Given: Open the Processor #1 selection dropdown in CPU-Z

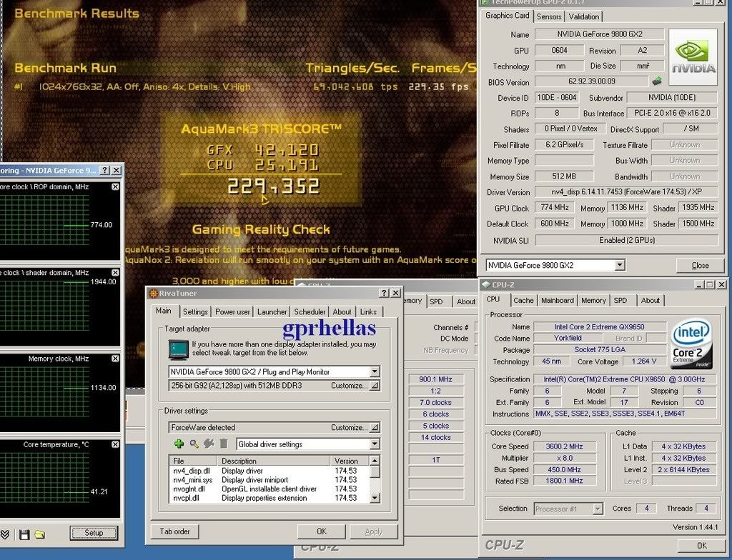Looking at the screenshot, I should 598,509.
